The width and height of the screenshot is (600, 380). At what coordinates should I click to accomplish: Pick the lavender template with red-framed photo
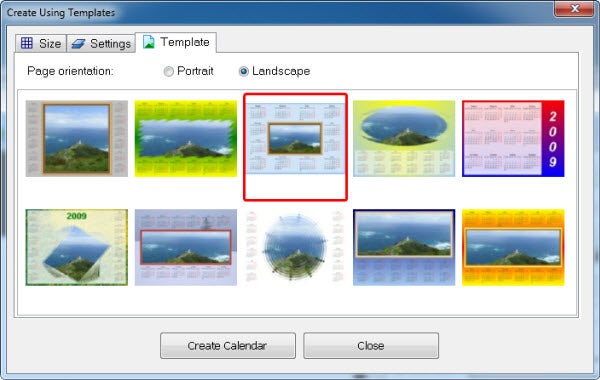(x=186, y=247)
